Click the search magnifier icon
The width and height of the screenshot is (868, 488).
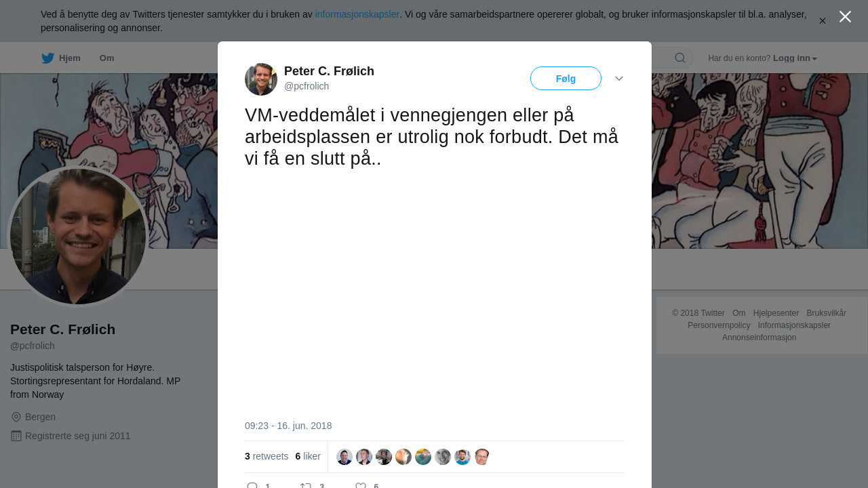(x=680, y=58)
